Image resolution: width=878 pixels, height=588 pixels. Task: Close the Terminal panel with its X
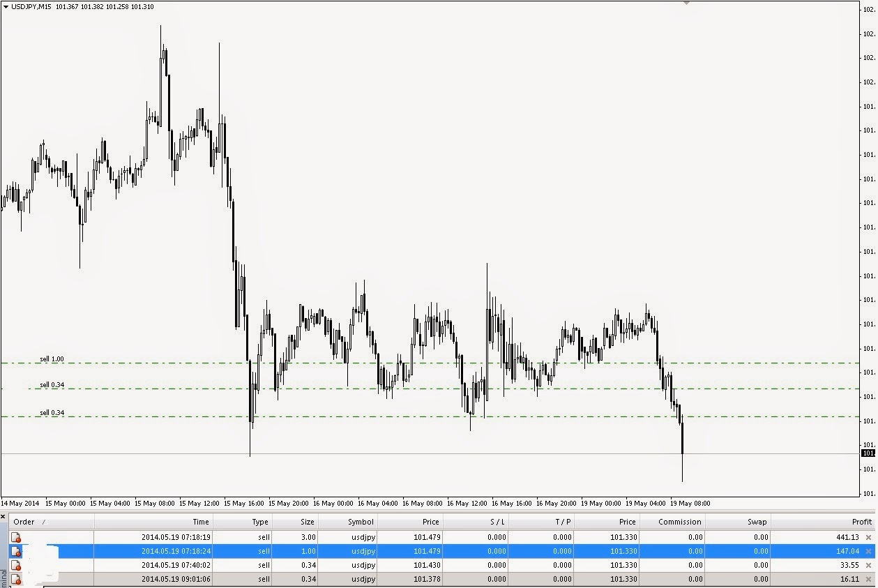coord(3,517)
